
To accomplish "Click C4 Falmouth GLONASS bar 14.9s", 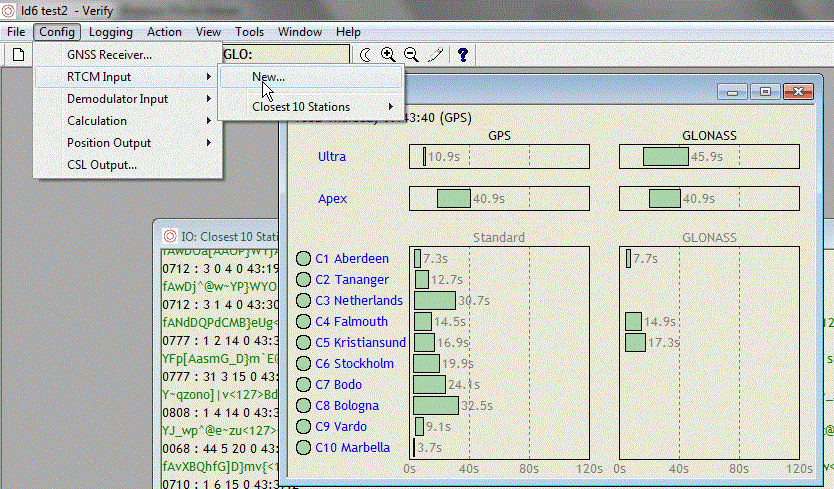I will (633, 321).
